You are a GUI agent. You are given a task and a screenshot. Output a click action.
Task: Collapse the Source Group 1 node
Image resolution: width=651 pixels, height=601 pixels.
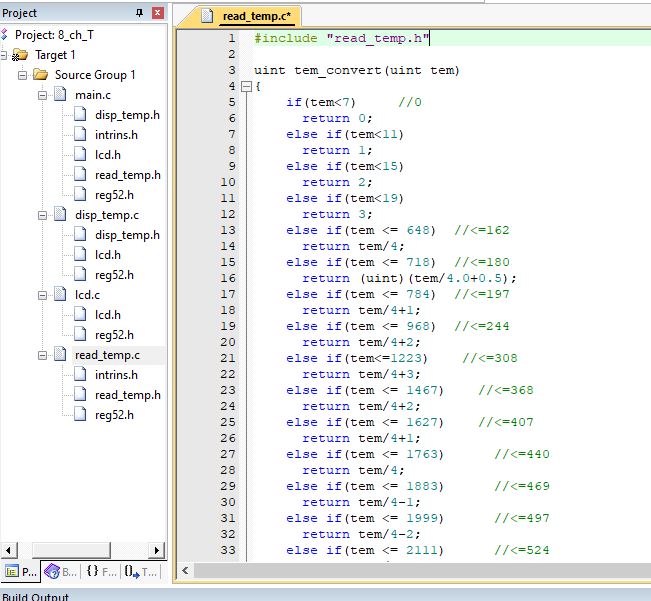point(22,75)
